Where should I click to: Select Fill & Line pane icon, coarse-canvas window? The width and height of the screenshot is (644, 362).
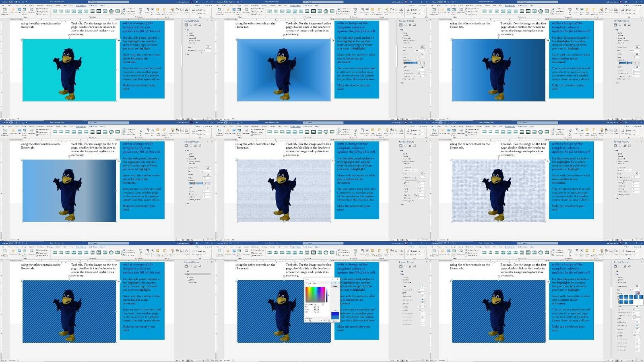click(x=615, y=146)
